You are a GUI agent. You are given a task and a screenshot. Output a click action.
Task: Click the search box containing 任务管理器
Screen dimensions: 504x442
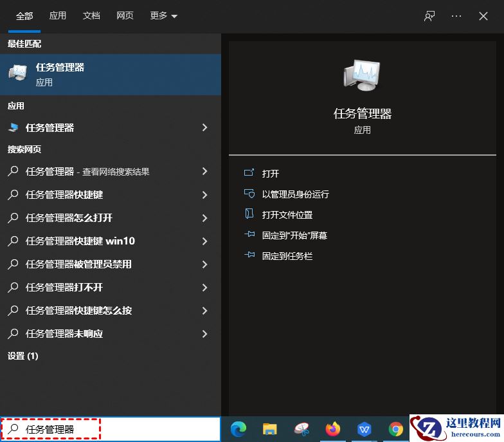111,429
